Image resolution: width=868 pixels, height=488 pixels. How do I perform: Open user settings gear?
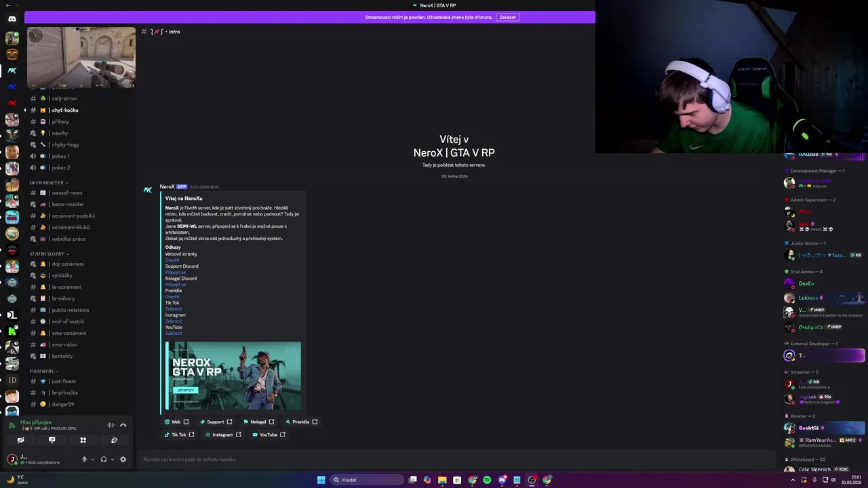click(123, 460)
